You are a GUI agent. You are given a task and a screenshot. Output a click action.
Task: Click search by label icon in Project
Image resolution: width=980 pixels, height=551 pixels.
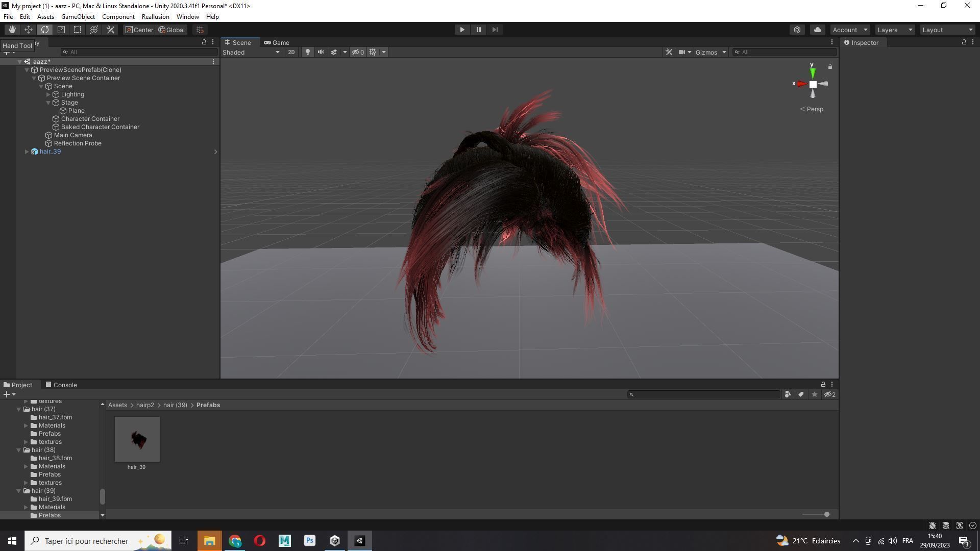point(801,394)
